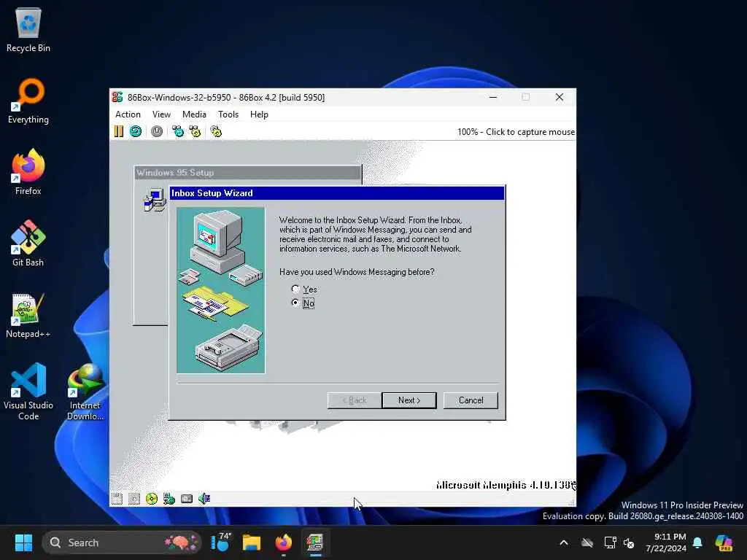Click the 86Box taskbar button
Image resolution: width=747 pixels, height=560 pixels.
315,542
